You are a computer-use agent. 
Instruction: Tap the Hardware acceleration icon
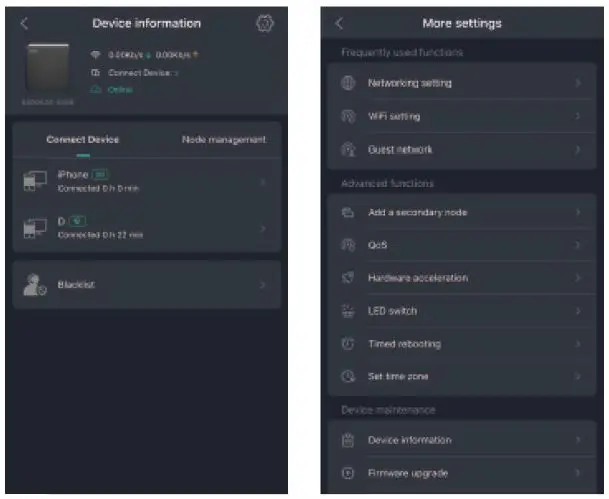coord(348,278)
